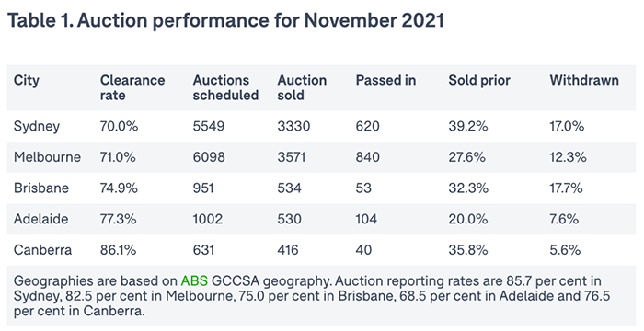This screenshot has height=331, width=644.
Task: Click Adelaide's 104 passed in cell
Action: [x=366, y=219]
